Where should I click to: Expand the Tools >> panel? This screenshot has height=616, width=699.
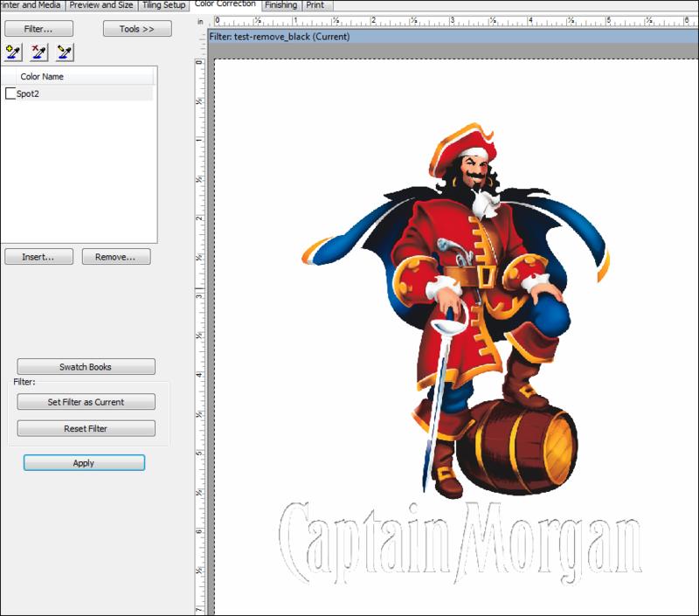pos(137,29)
